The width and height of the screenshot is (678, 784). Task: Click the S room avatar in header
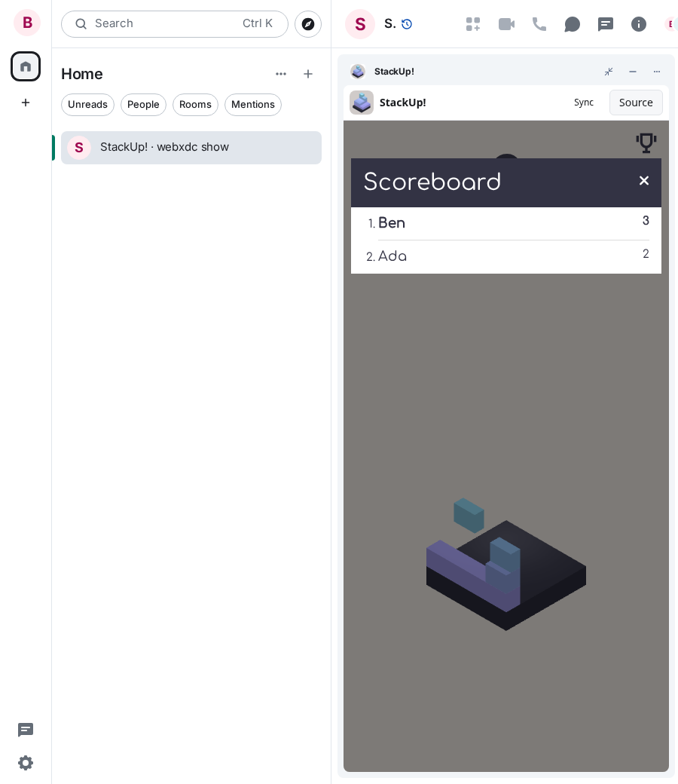[x=360, y=24]
